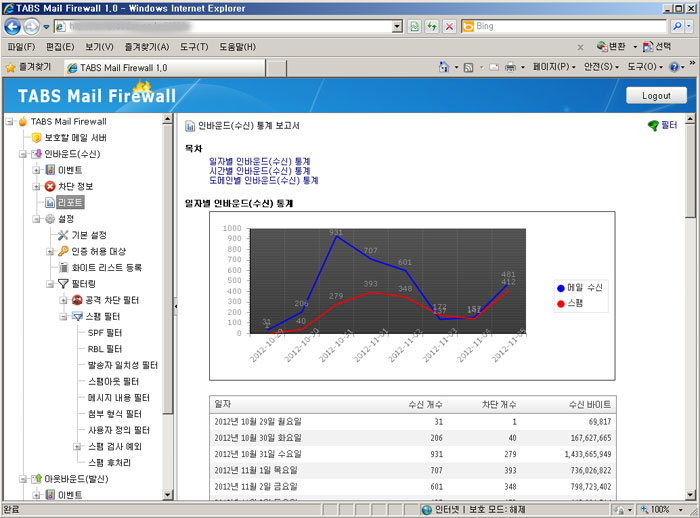This screenshot has width=700, height=518.
Task: Click the Read mail icon
Action: coord(494,67)
